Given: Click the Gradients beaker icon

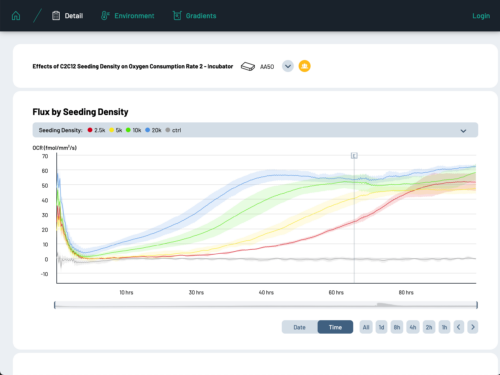Looking at the screenshot, I should tap(177, 16).
